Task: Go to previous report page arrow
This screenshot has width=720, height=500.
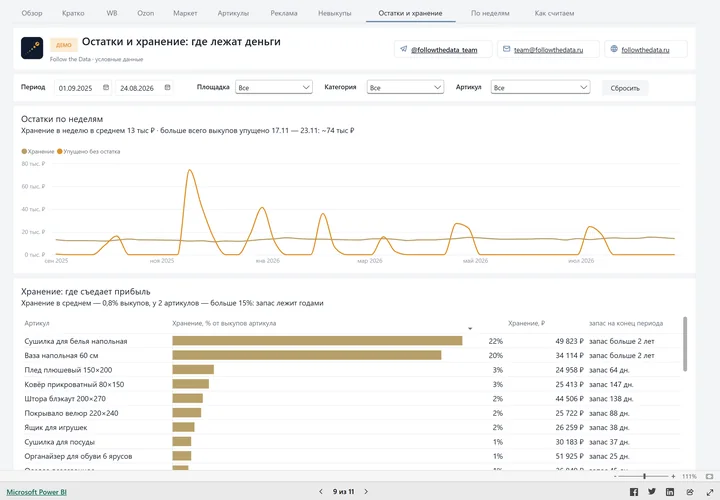Action: [x=321, y=491]
